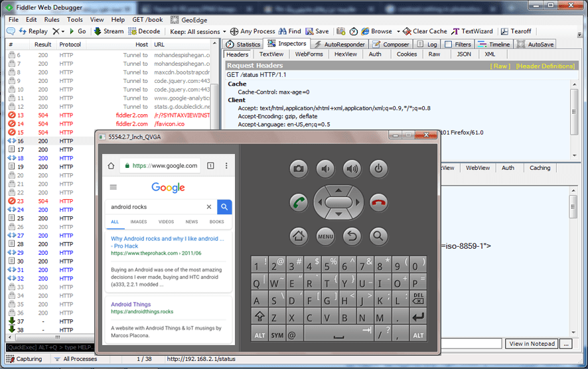Select session 16 in session list

point(50,141)
